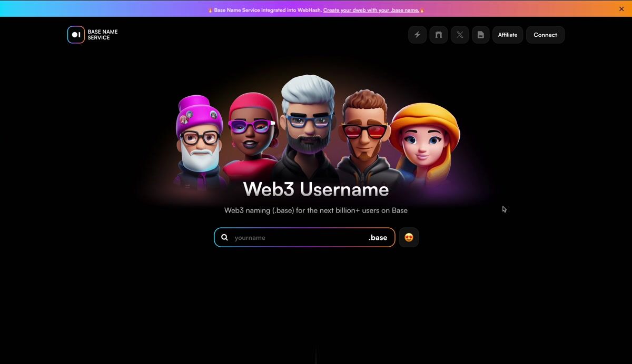Viewport: 632px width, 364px height.
Task: Follow the 'Create your dweb' banner link
Action: (x=371, y=10)
